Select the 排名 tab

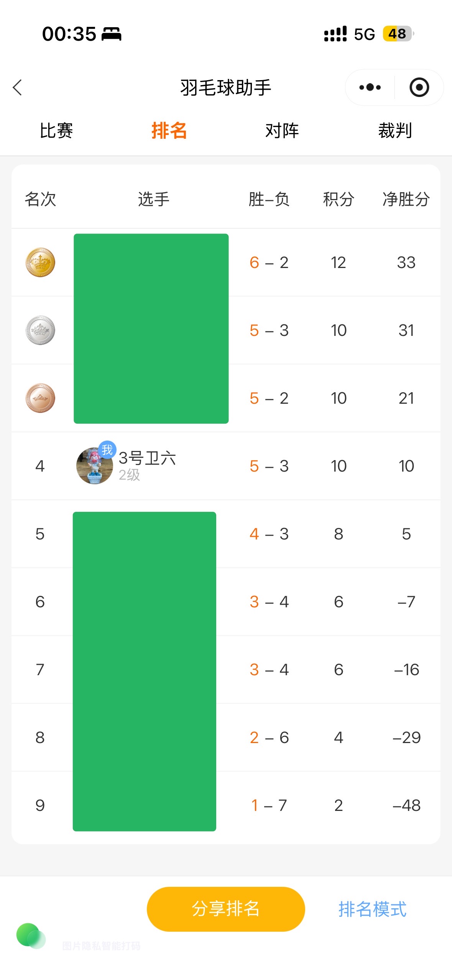pyautogui.click(x=169, y=131)
